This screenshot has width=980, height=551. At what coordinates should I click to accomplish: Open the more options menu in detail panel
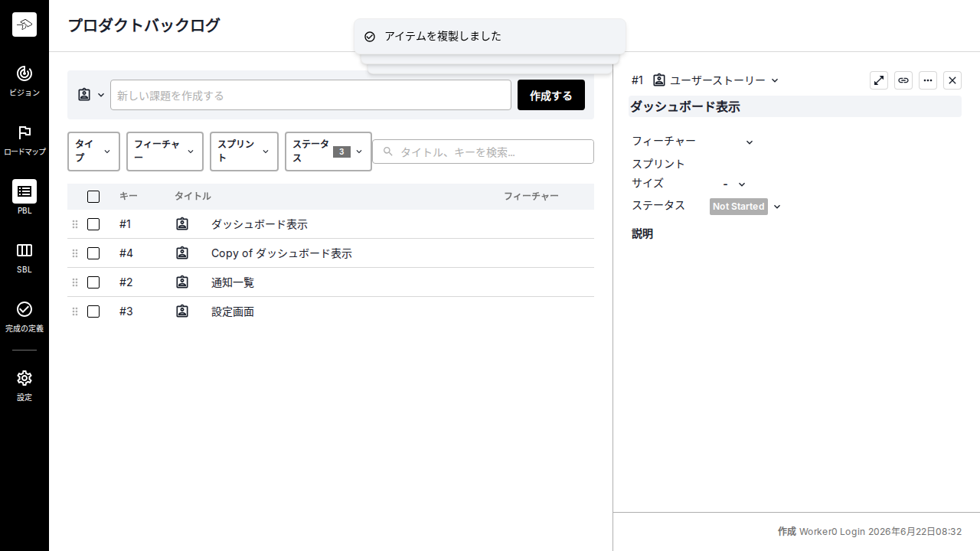click(x=928, y=80)
